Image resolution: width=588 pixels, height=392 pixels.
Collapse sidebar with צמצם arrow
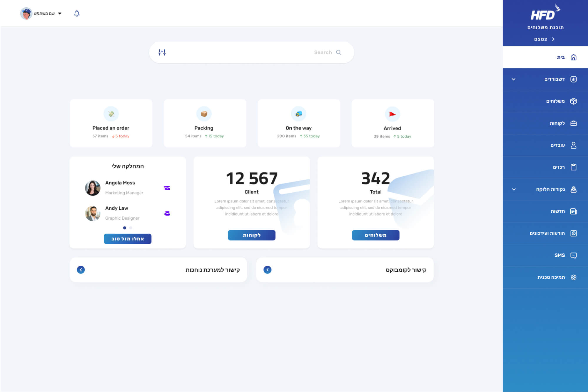point(553,39)
